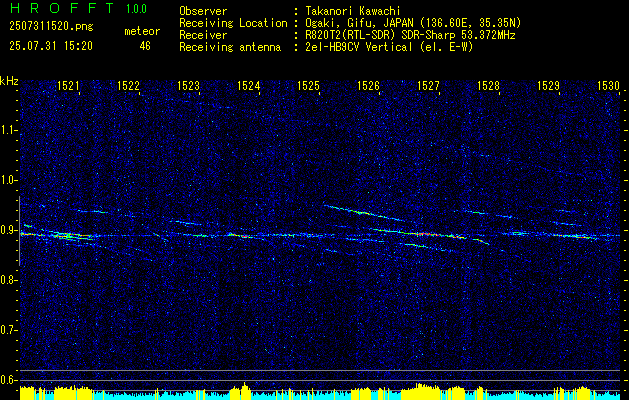
Task: Click the date 25.07.31 15:20
Action: (51, 46)
